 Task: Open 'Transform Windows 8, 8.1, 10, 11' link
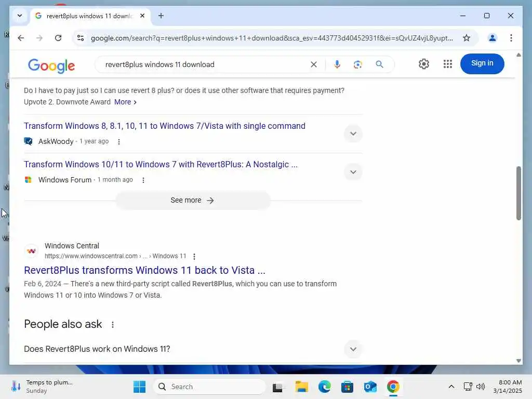(165, 126)
